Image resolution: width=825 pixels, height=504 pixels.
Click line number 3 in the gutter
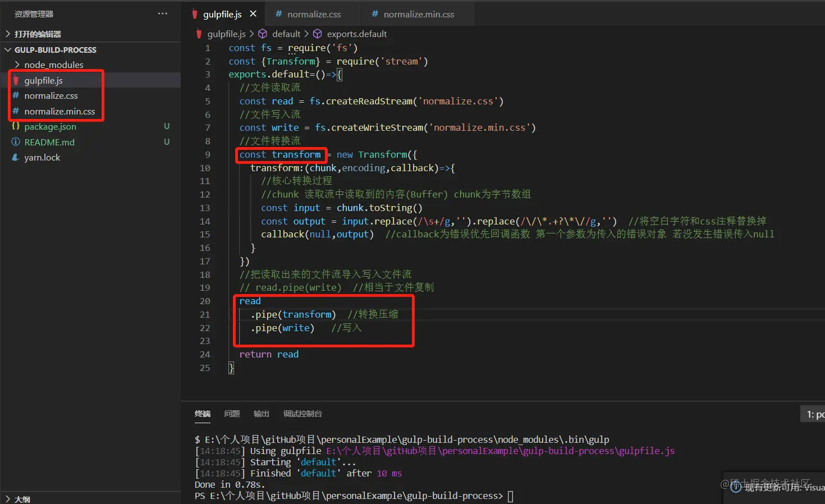[208, 74]
